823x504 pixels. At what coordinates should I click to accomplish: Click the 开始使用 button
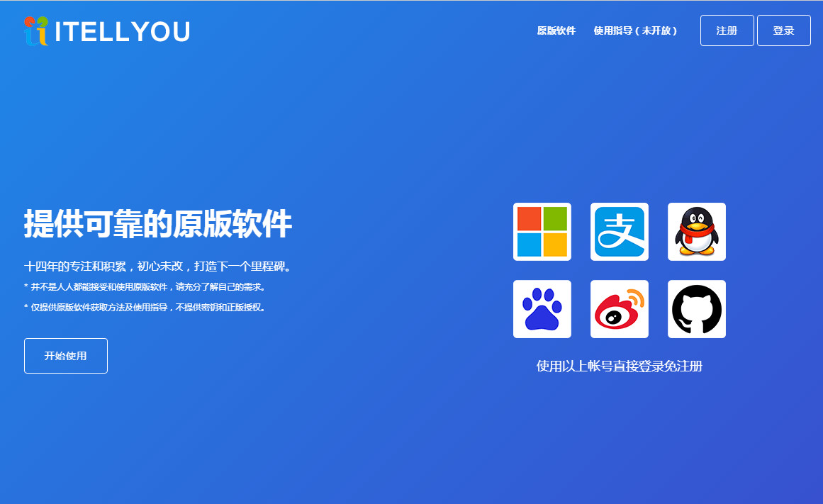pyautogui.click(x=66, y=356)
